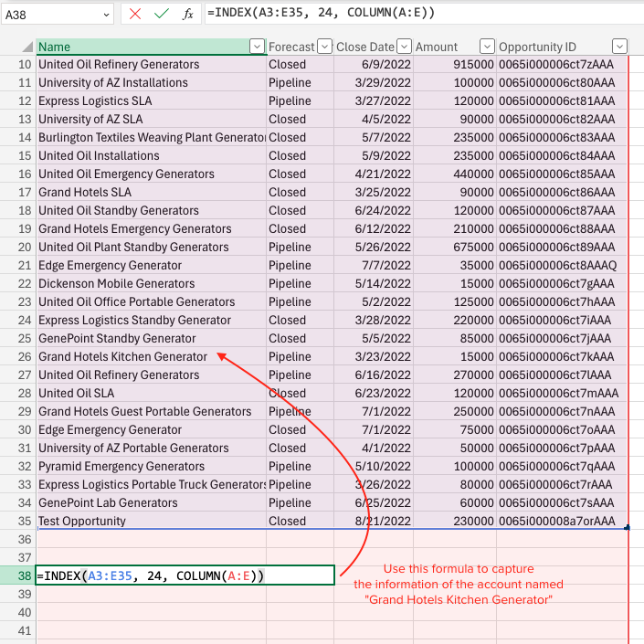Select cell Grand Hotels Kitchen Generator

[x=151, y=356]
